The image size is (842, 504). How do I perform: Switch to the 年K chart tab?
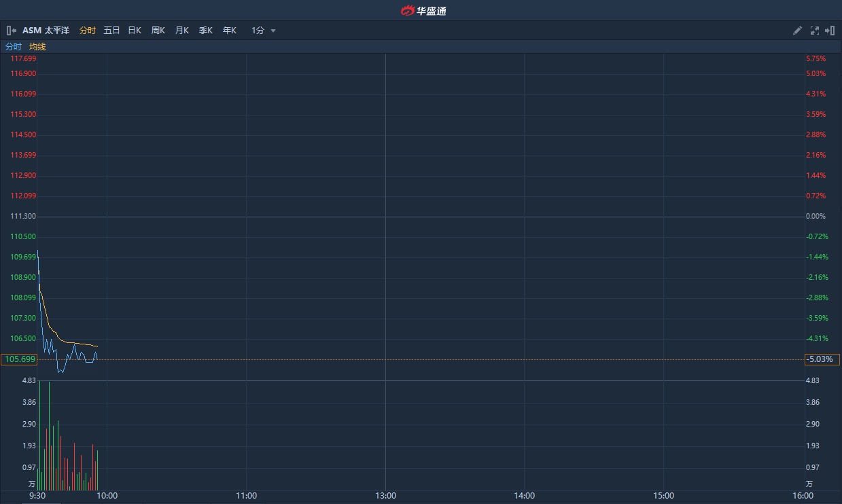(x=230, y=31)
